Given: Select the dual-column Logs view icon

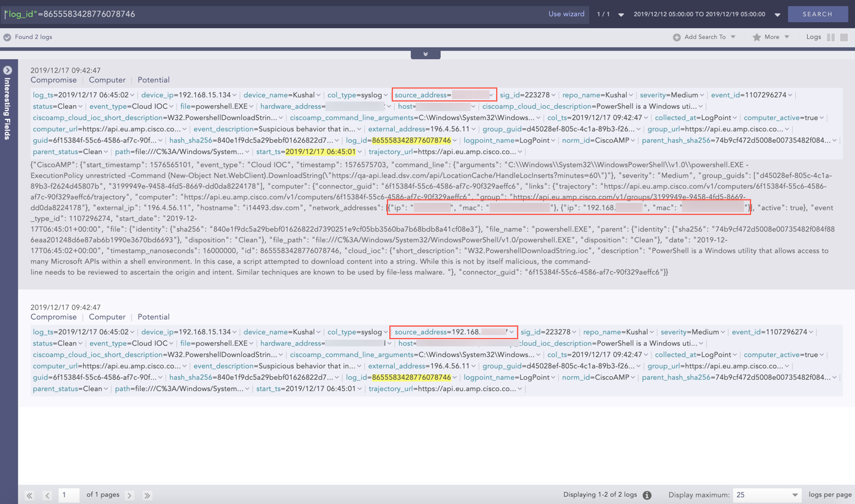Looking at the screenshot, I should [x=831, y=37].
